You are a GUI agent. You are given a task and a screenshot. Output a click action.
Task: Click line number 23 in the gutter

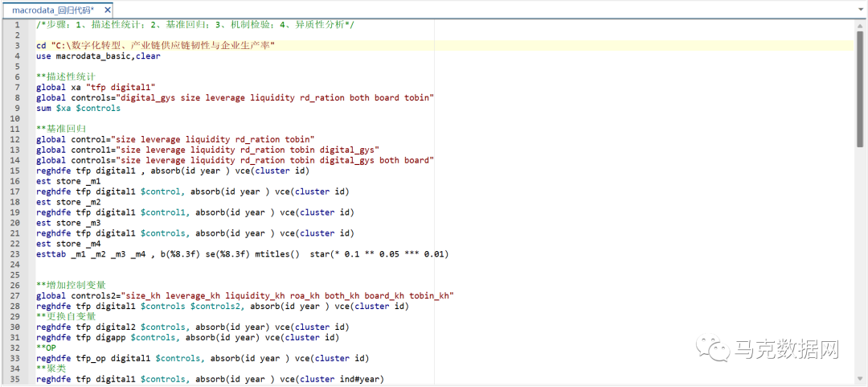point(15,254)
